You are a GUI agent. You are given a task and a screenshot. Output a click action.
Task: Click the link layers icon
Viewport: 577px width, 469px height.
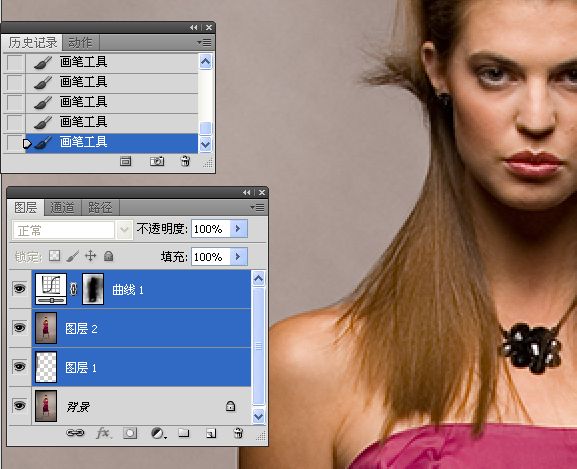tap(75, 433)
